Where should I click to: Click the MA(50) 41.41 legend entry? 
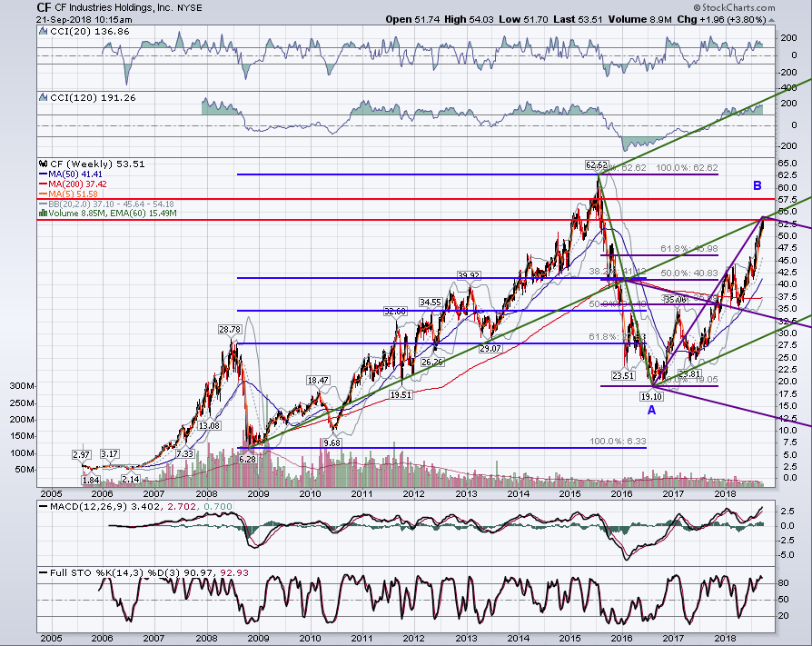pyautogui.click(x=75, y=174)
